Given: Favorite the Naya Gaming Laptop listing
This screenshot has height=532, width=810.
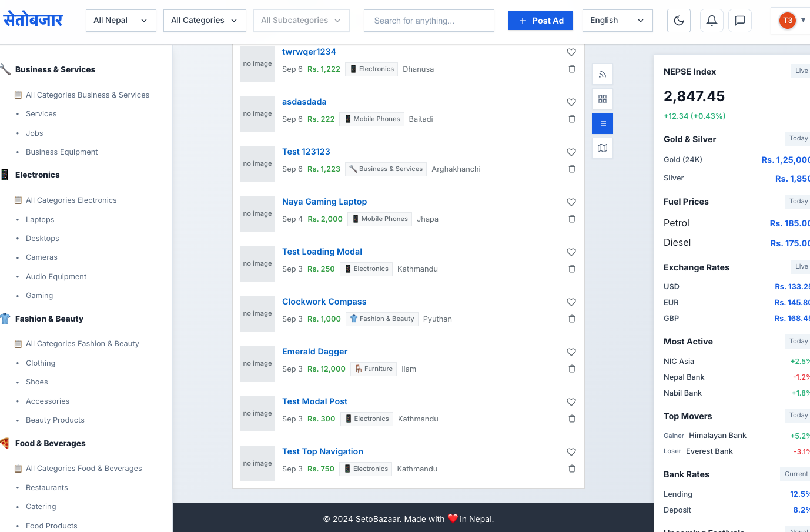Looking at the screenshot, I should pyautogui.click(x=571, y=202).
